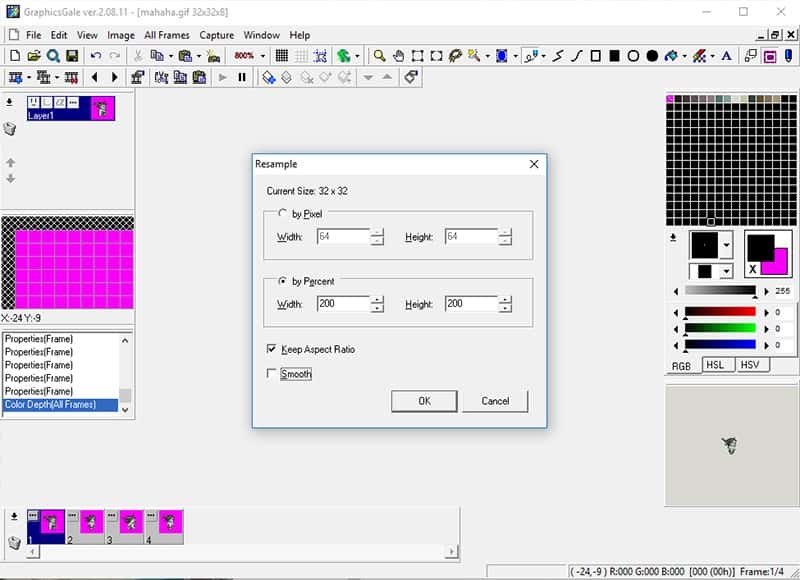Screen dimensions: 800x580
Task: Toggle the grid display icon
Action: pyautogui.click(x=282, y=56)
